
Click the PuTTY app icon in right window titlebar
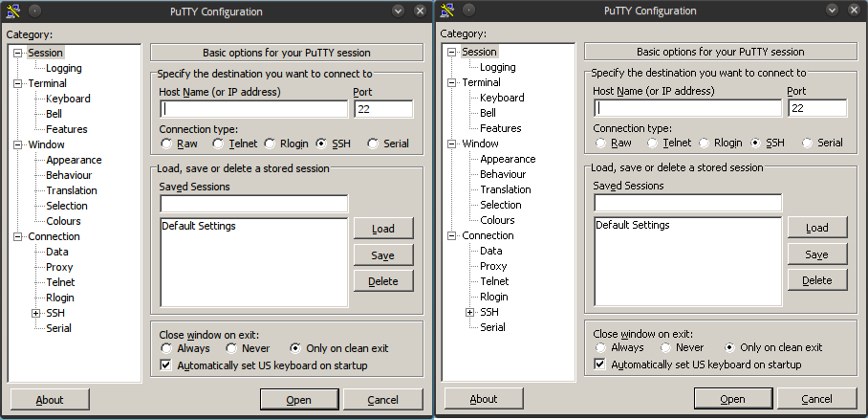[447, 11]
